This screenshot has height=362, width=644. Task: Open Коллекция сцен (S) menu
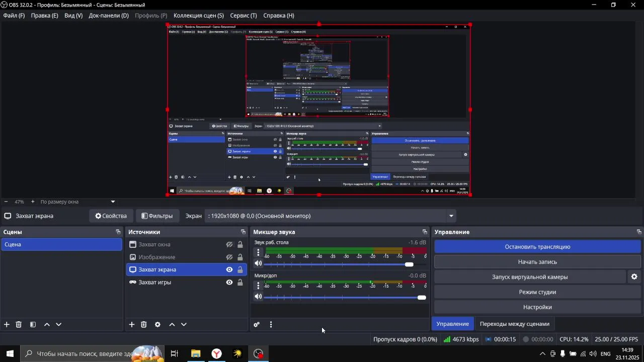(x=199, y=16)
